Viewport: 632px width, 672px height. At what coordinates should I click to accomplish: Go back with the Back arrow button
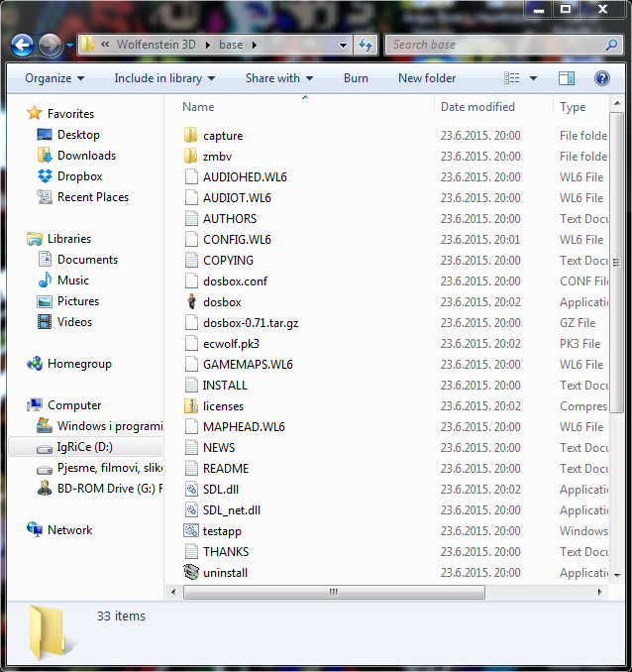[x=22, y=45]
